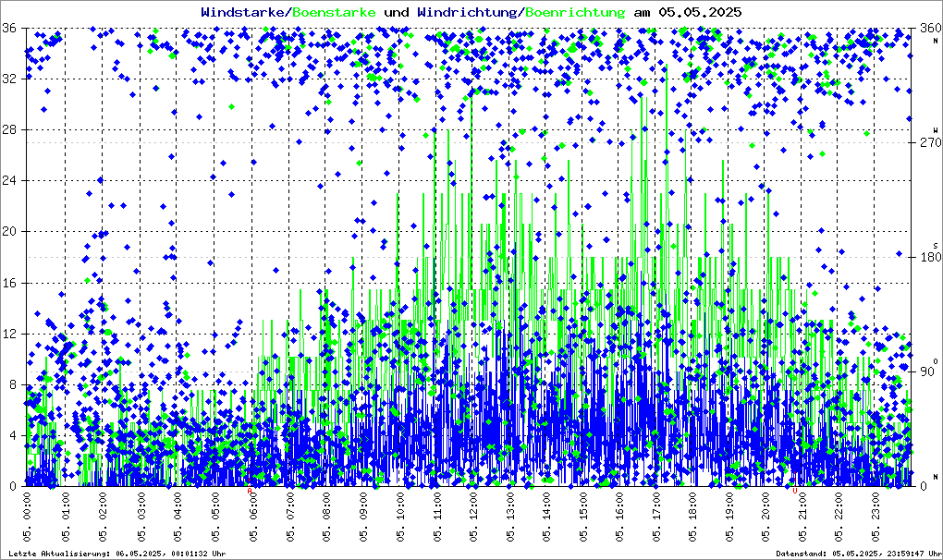Image resolution: width=943 pixels, height=560 pixels.
Task: Click the green 'Boenrichtung' title word
Action: coord(576,13)
